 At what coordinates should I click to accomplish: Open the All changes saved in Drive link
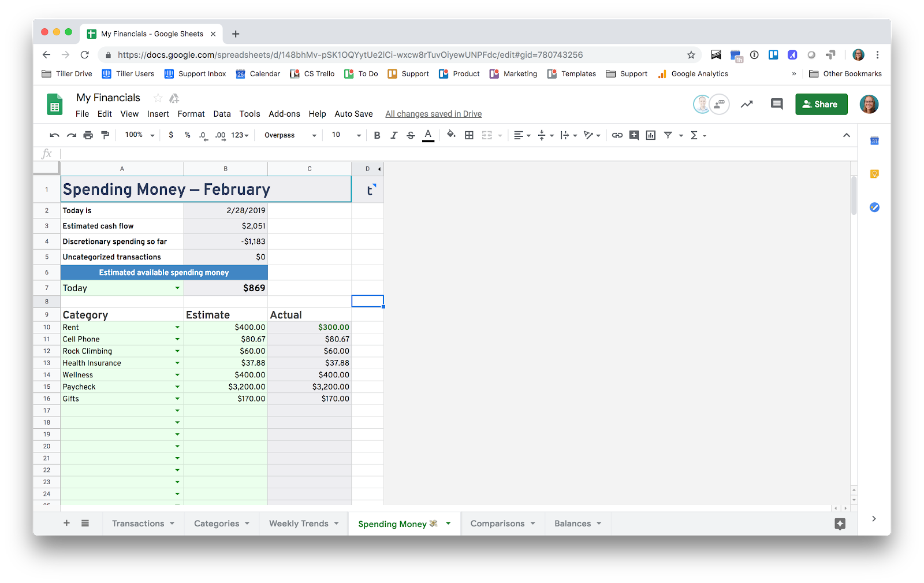[433, 114]
